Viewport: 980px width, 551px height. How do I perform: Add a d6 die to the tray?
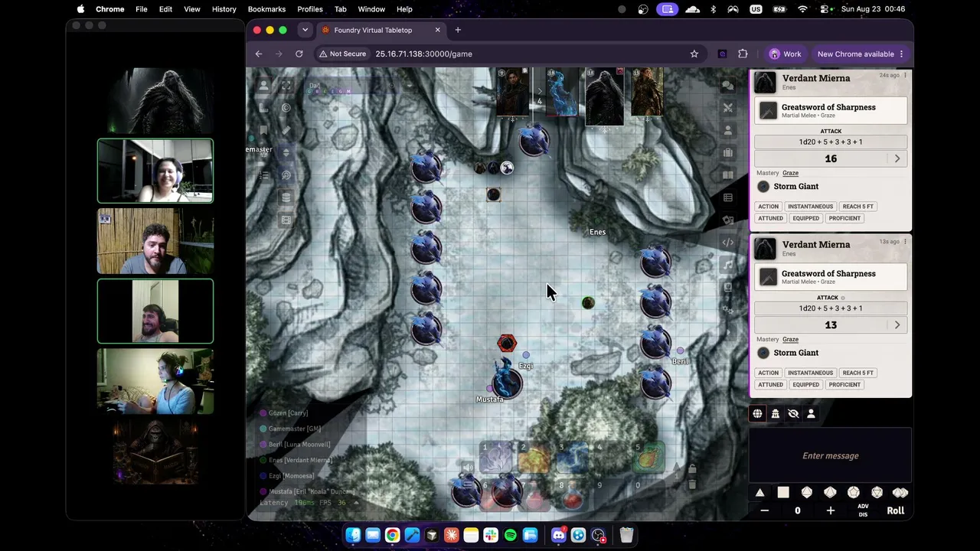click(783, 493)
